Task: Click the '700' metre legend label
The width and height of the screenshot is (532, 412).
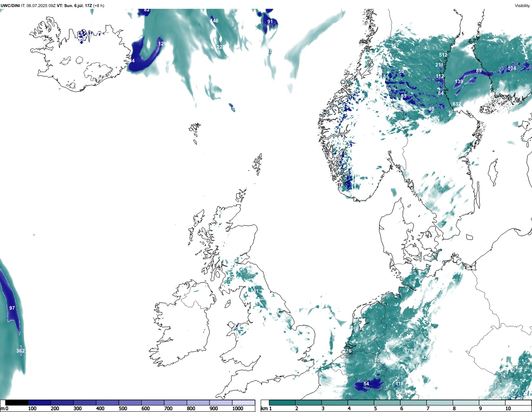Action: tap(168, 409)
